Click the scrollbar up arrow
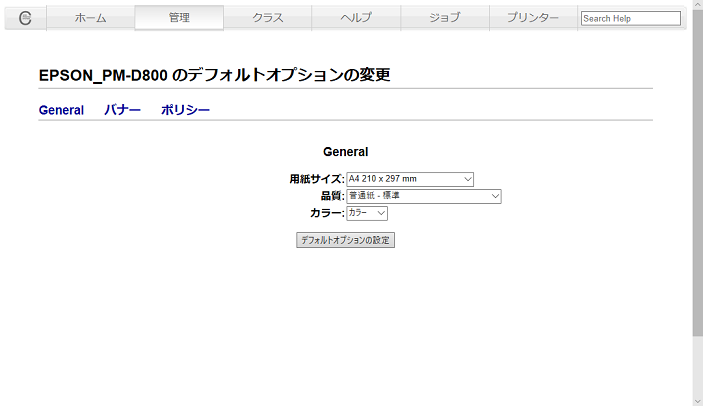 (x=698, y=4)
